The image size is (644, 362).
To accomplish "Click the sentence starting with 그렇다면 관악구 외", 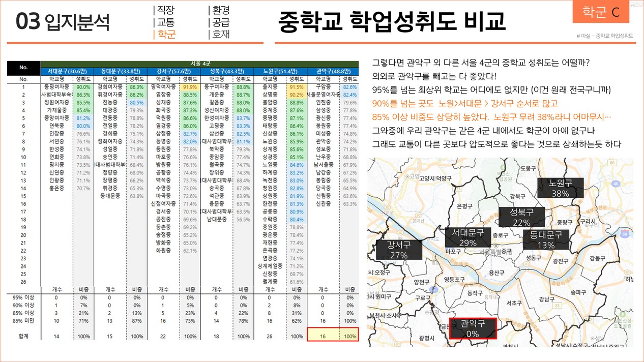I will [481, 63].
